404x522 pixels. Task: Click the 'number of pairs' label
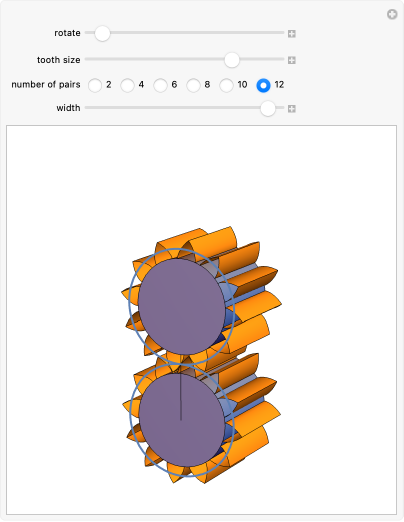pyautogui.click(x=46, y=84)
